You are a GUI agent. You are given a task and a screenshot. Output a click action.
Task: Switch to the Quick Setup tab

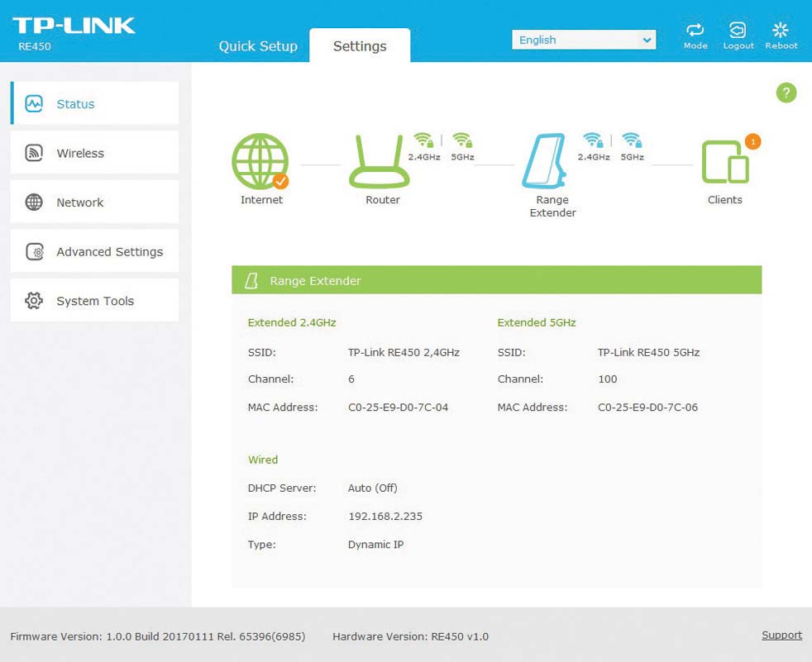(x=258, y=46)
